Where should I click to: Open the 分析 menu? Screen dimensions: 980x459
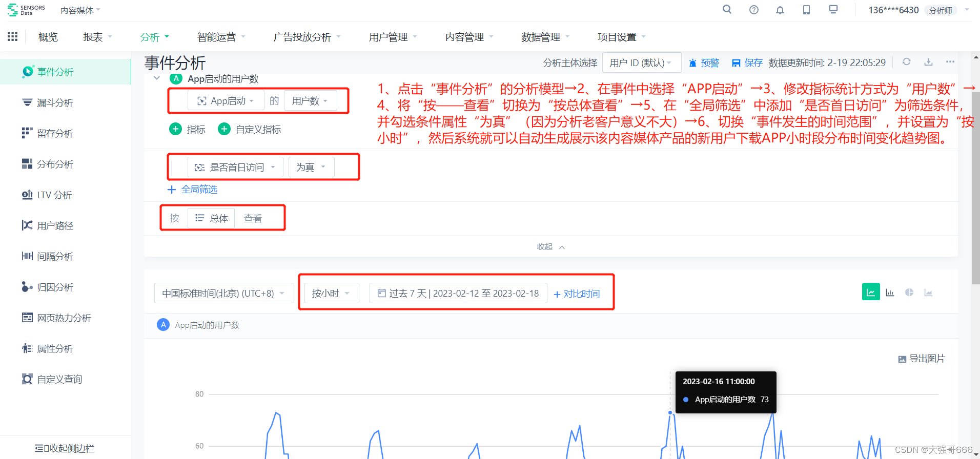pyautogui.click(x=154, y=37)
